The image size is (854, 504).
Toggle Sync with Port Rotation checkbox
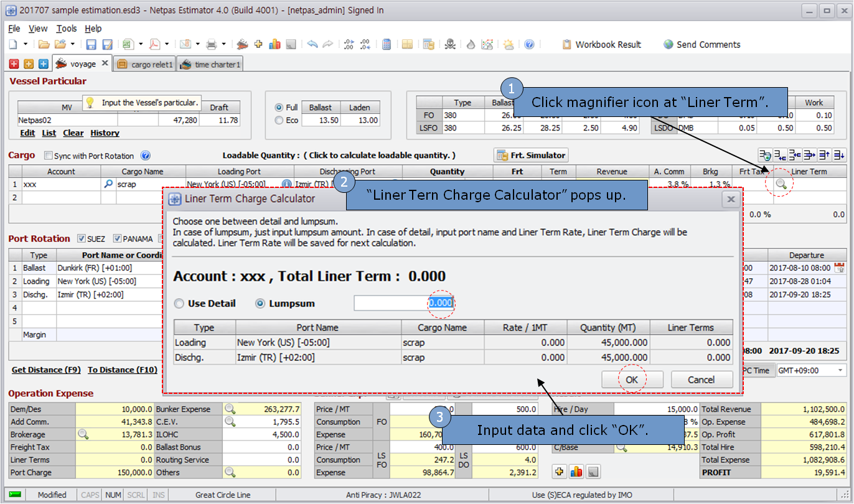click(x=49, y=156)
